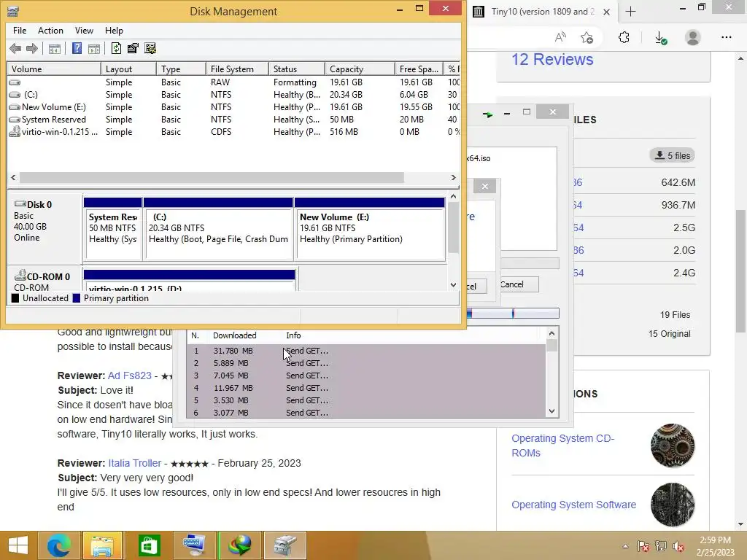
Task: Open the Help menu in Disk Management
Action: coord(114,31)
